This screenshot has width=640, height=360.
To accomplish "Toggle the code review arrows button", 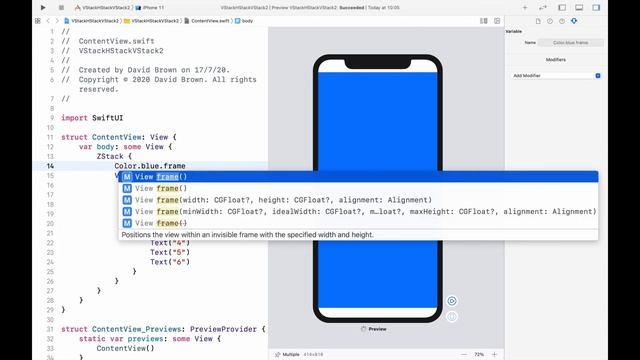I will pos(543,7).
